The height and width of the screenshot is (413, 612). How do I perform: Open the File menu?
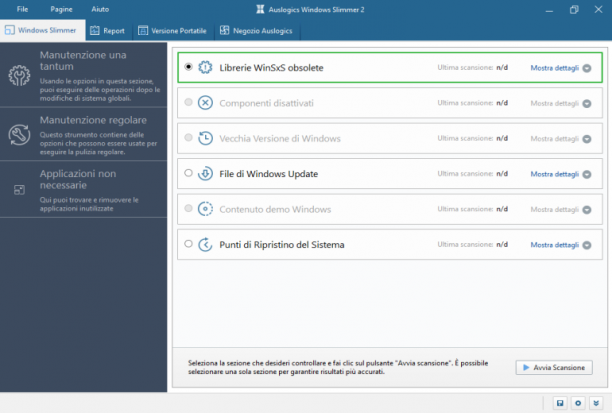pyautogui.click(x=22, y=9)
